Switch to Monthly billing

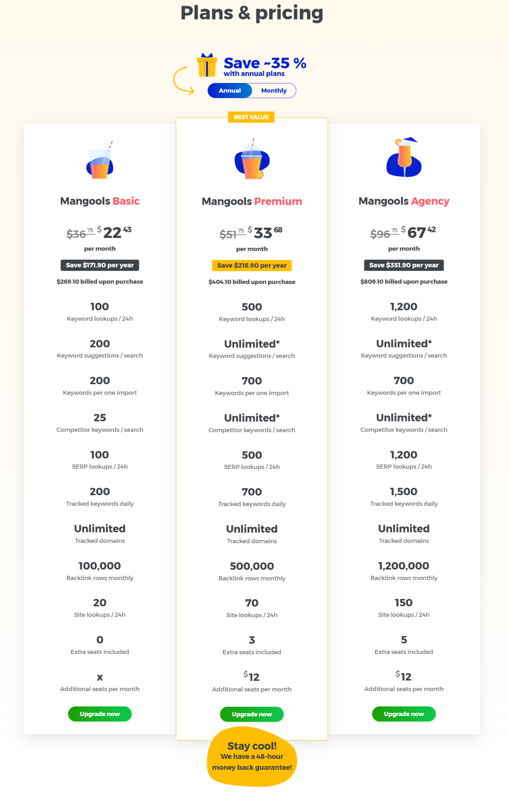[x=273, y=90]
